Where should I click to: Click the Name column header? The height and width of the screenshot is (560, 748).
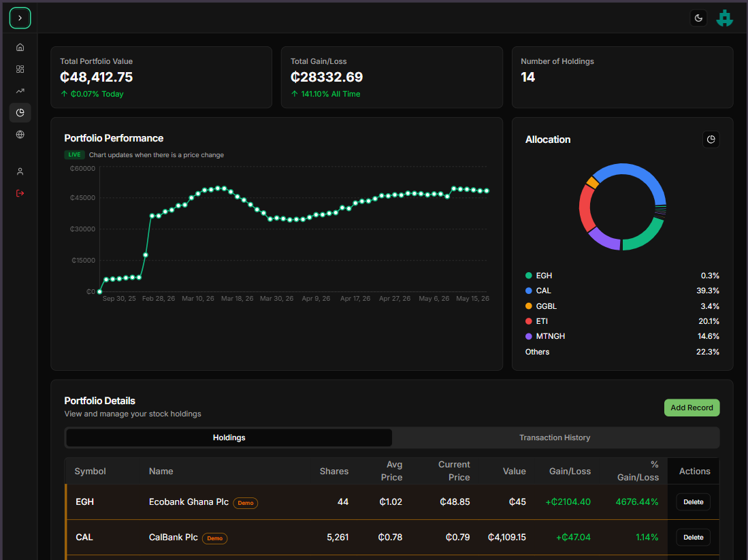pyautogui.click(x=161, y=472)
